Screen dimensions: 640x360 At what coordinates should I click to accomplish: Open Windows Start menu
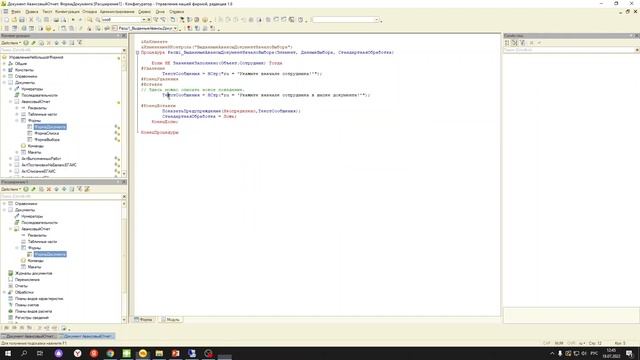tap(8, 353)
